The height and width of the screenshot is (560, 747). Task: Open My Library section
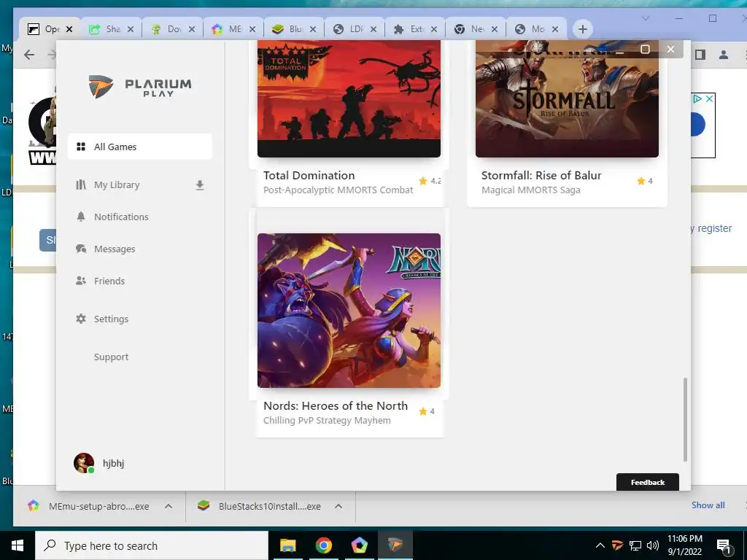click(x=117, y=184)
